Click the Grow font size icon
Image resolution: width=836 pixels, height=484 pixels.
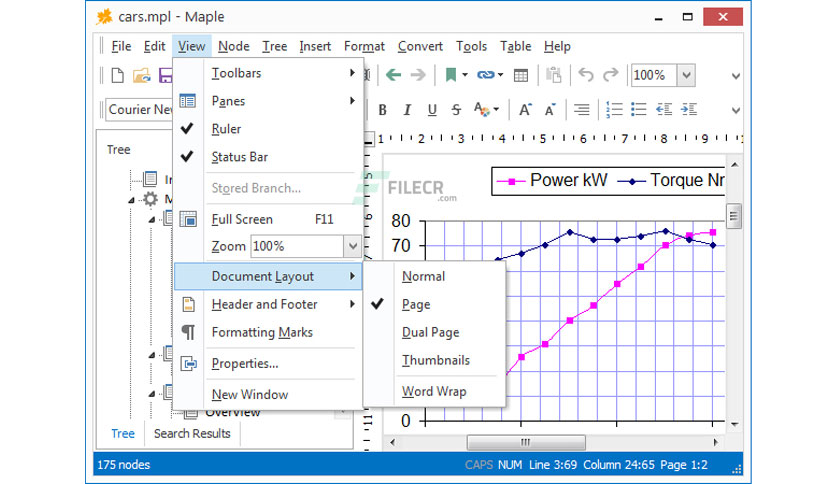point(525,110)
